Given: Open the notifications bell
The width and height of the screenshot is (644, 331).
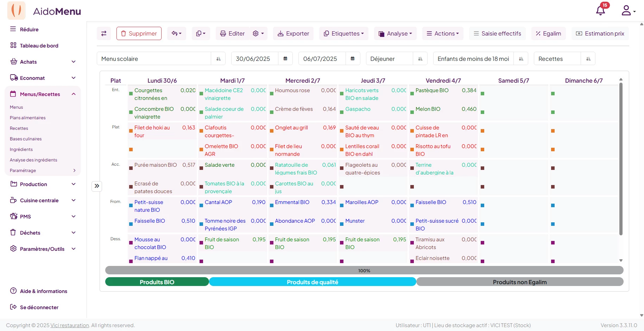Looking at the screenshot, I should point(600,10).
